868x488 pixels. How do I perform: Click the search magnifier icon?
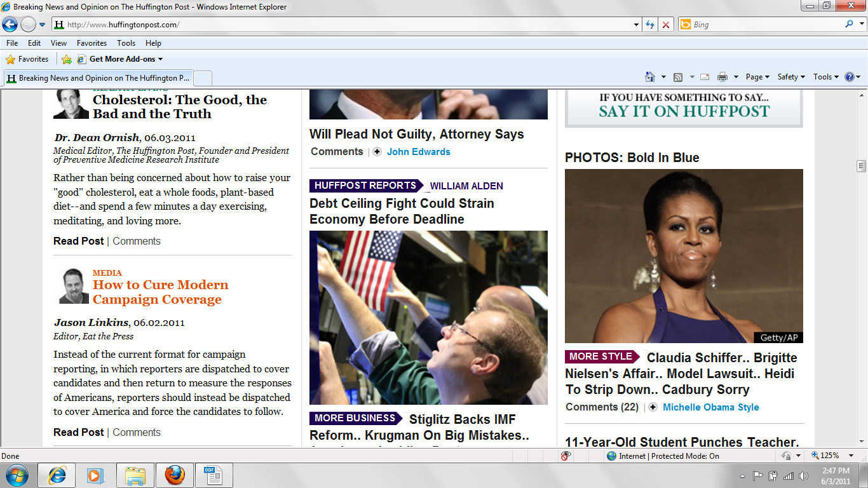point(849,24)
